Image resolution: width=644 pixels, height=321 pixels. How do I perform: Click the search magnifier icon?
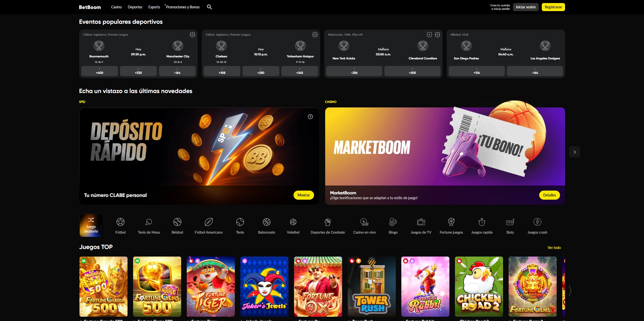pyautogui.click(x=209, y=7)
